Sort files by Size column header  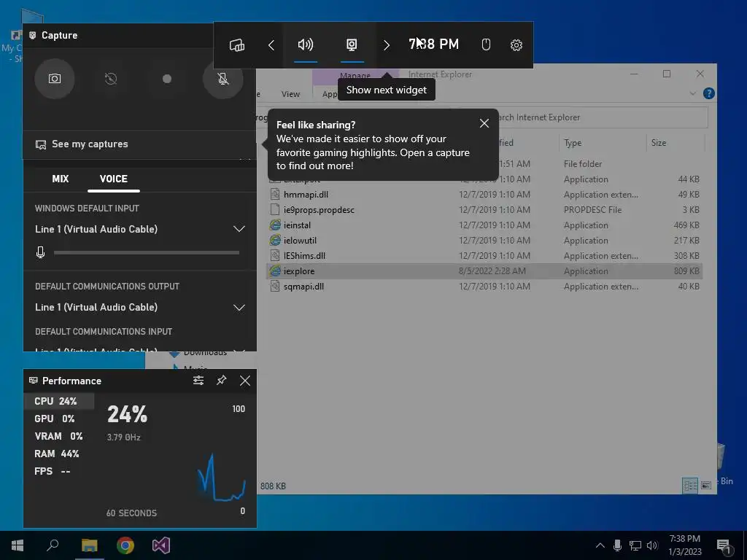[659, 142]
